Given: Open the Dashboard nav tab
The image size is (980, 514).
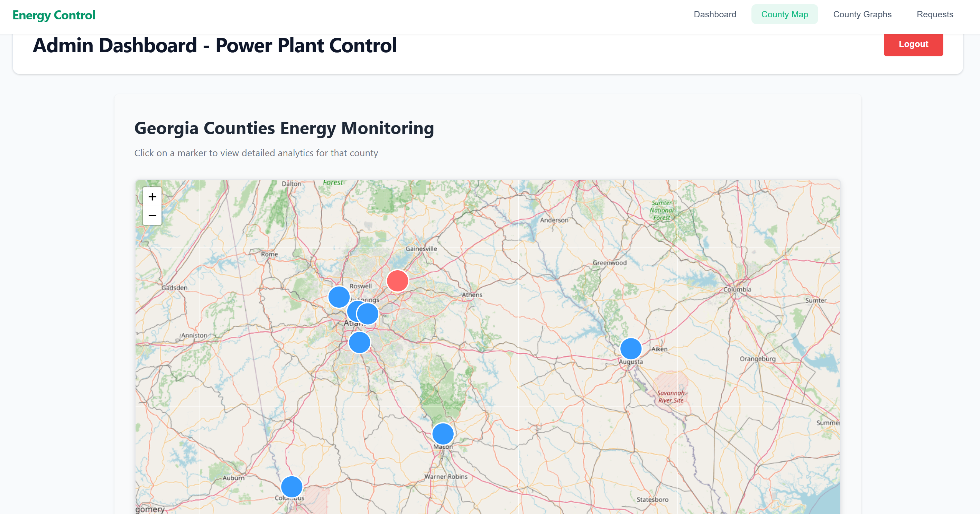Looking at the screenshot, I should tap(715, 15).
